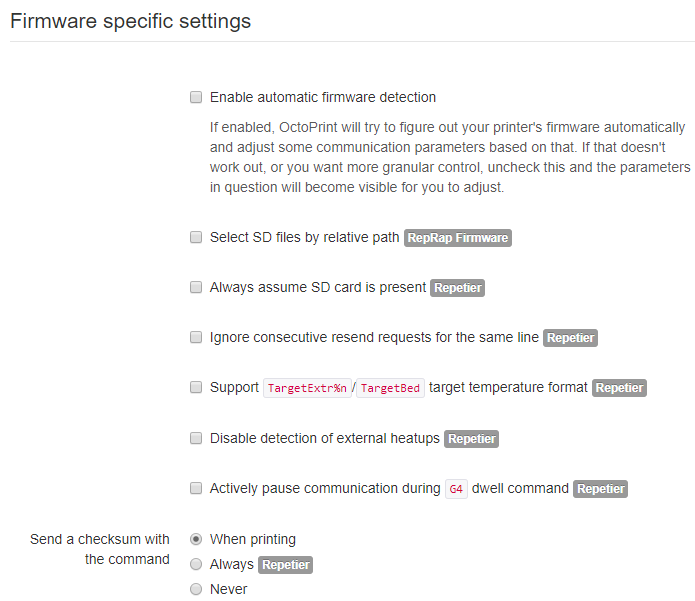
Task: Enable TargetExtr/TargetBed temperature format support
Action: 196,387
